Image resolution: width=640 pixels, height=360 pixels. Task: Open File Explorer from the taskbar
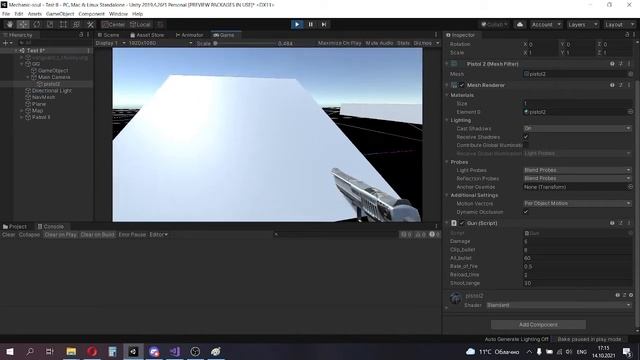tap(71, 351)
